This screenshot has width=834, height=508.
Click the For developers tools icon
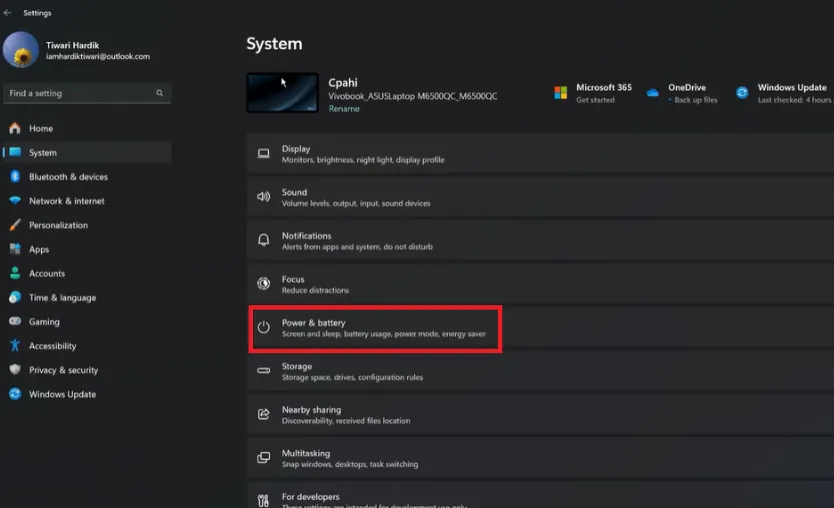coord(263,501)
